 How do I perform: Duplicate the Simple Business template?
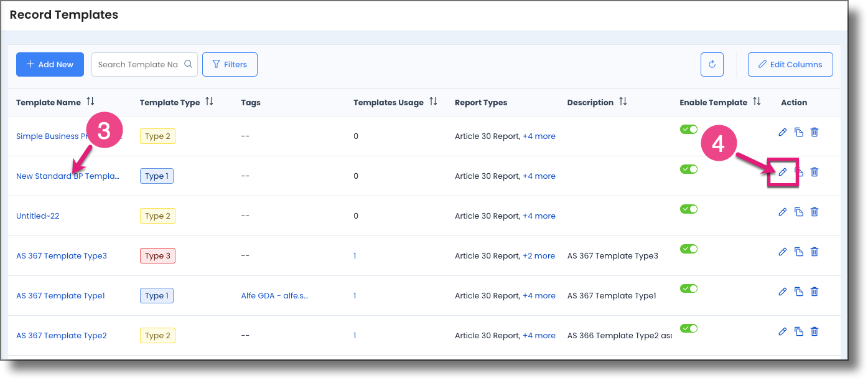[799, 132]
